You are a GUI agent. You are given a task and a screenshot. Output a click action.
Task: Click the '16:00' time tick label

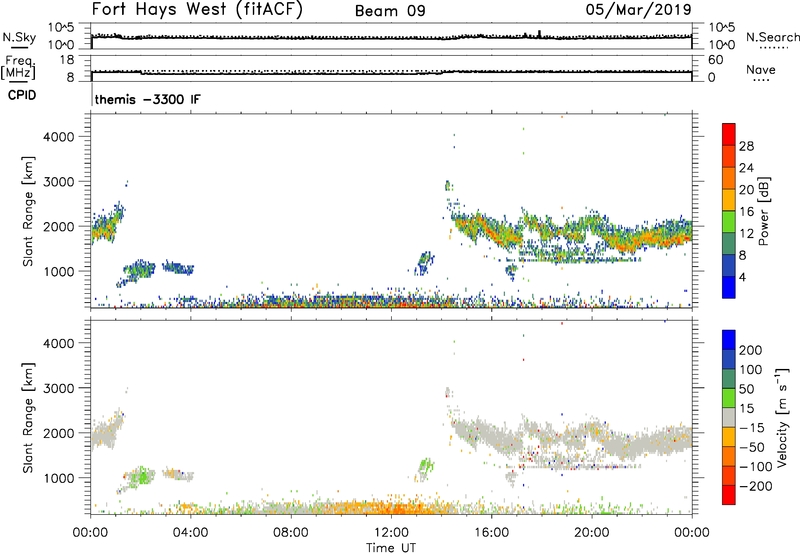[491, 533]
